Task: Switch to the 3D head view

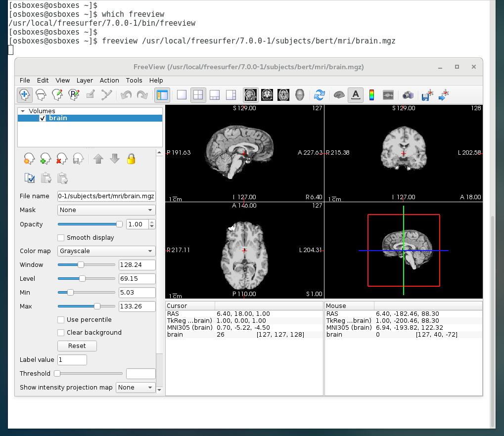Action: (x=300, y=94)
